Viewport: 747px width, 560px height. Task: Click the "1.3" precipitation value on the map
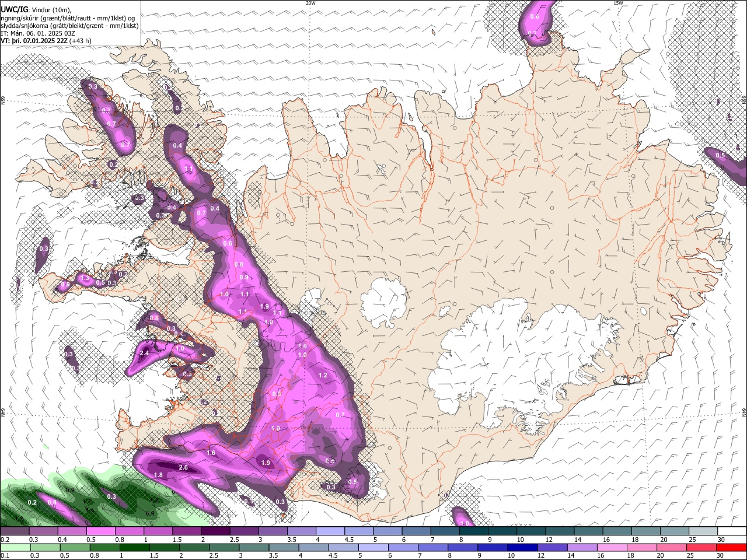pyautogui.click(x=85, y=278)
